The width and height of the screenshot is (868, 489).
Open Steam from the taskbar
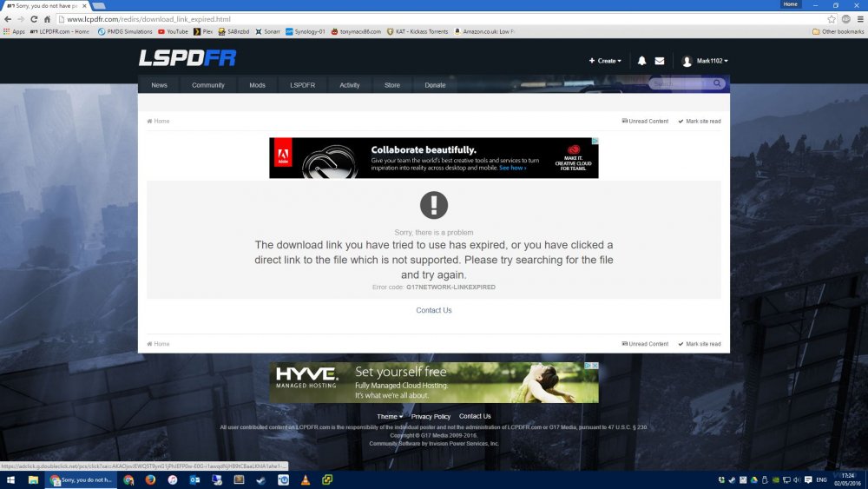(261, 479)
